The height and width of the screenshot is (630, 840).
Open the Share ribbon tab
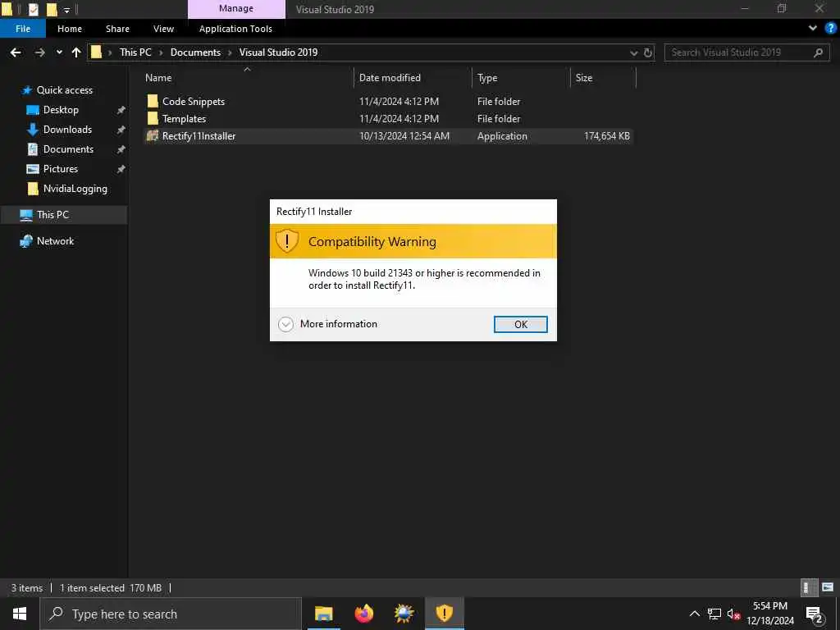(x=117, y=29)
